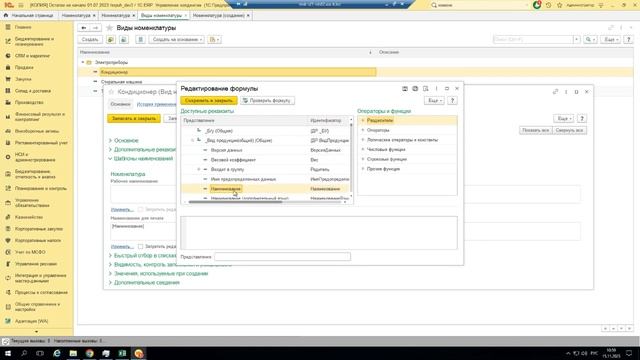Expand Логические операторы и константы group

tap(362, 140)
